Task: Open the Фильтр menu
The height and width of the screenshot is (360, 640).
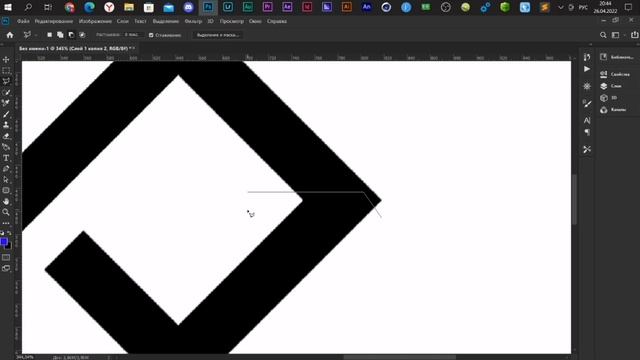Action: (x=193, y=21)
